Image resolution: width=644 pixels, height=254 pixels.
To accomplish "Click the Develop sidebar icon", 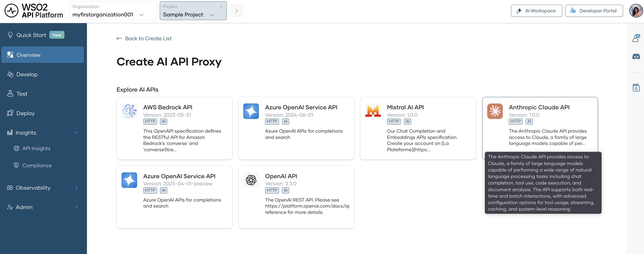I will pyautogui.click(x=10, y=74).
